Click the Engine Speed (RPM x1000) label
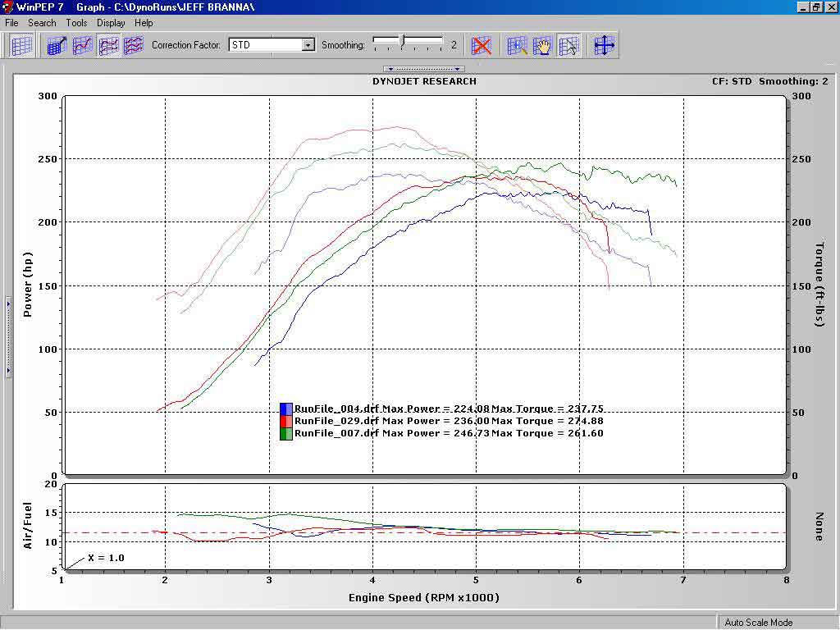Image resolution: width=840 pixels, height=630 pixels. click(x=424, y=597)
